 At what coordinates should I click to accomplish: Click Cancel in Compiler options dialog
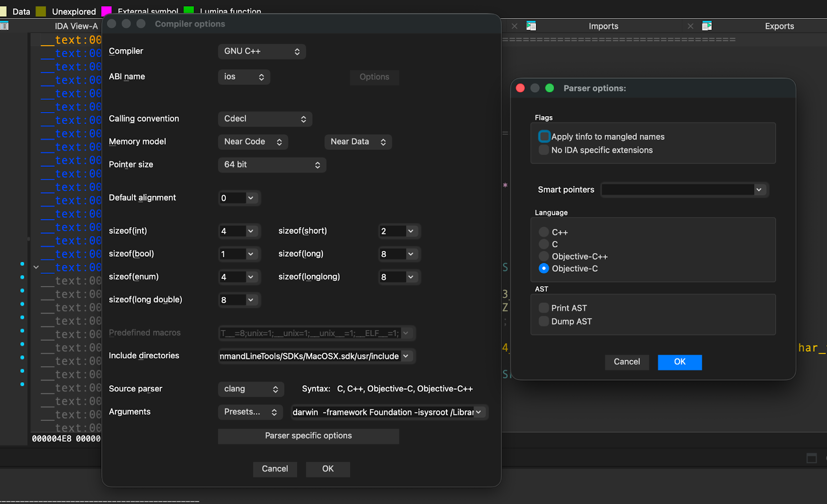click(x=275, y=469)
